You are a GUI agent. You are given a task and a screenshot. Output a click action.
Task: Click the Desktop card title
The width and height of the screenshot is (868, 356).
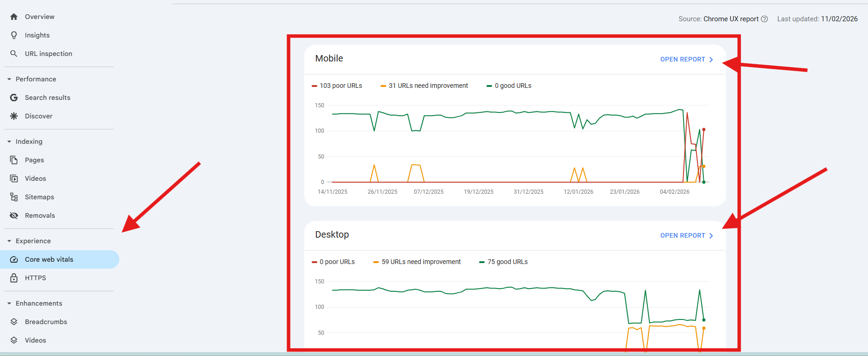[x=332, y=234]
